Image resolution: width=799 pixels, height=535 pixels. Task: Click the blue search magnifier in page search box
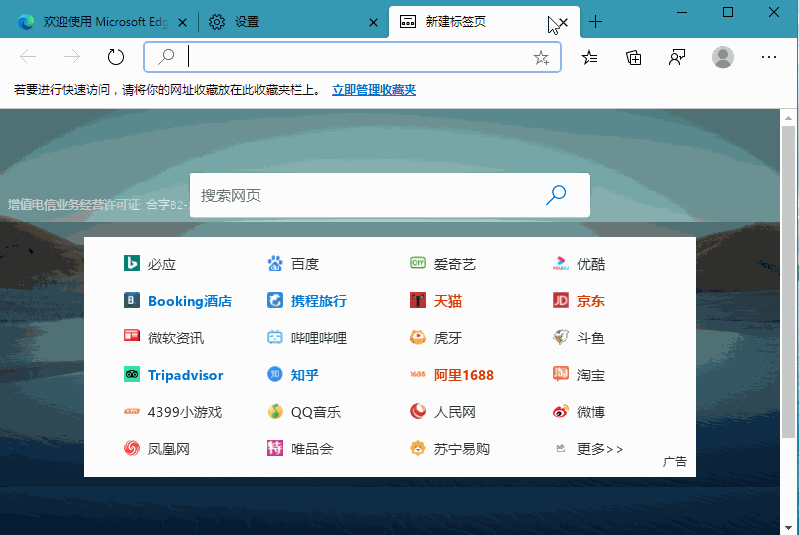click(x=556, y=195)
